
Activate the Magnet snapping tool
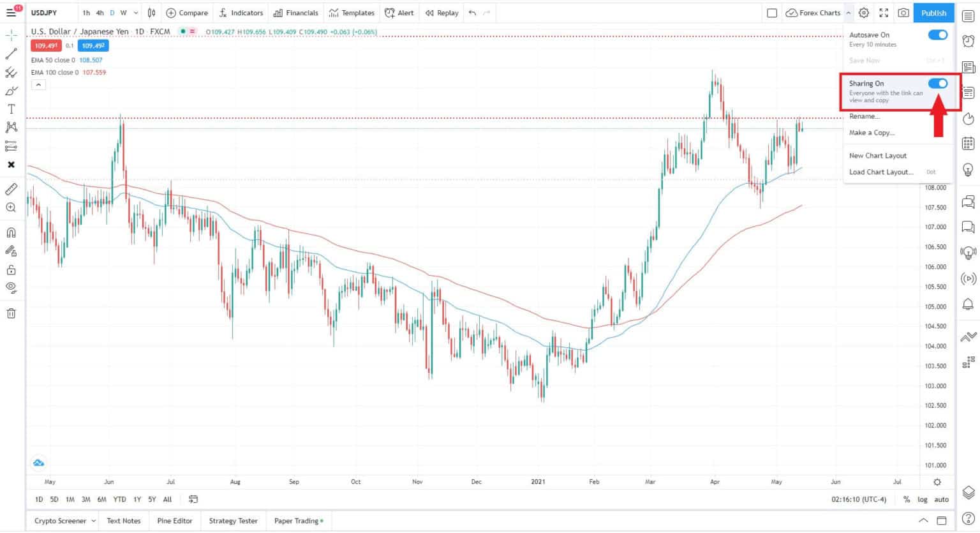point(10,232)
